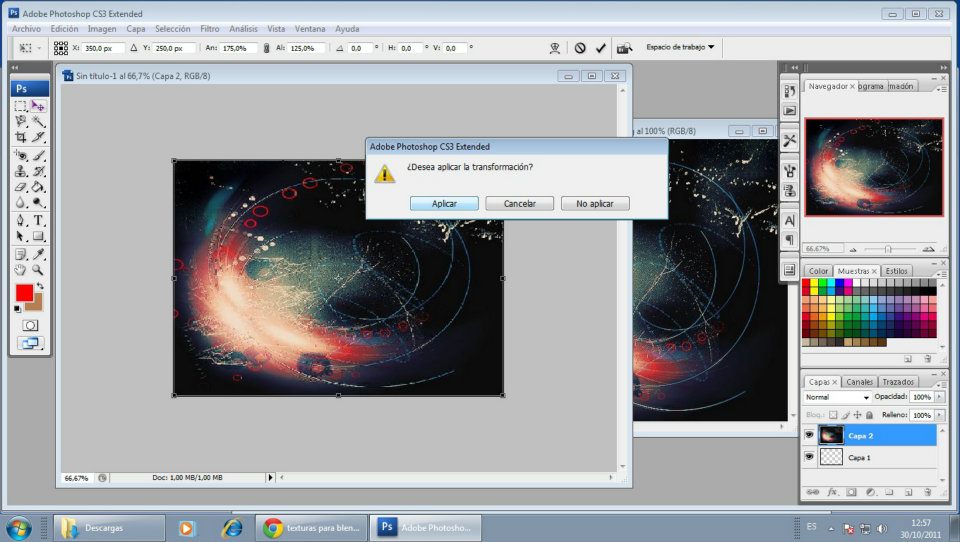Select the Type tool
The image size is (960, 542).
[x=38, y=220]
